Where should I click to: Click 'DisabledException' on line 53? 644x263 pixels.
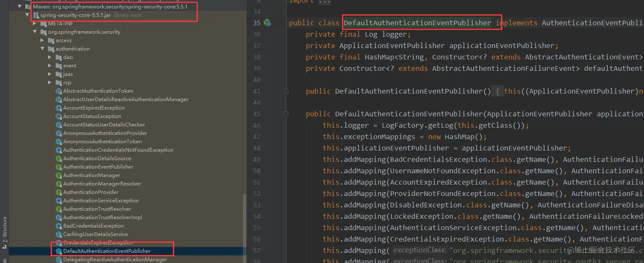[425, 205]
